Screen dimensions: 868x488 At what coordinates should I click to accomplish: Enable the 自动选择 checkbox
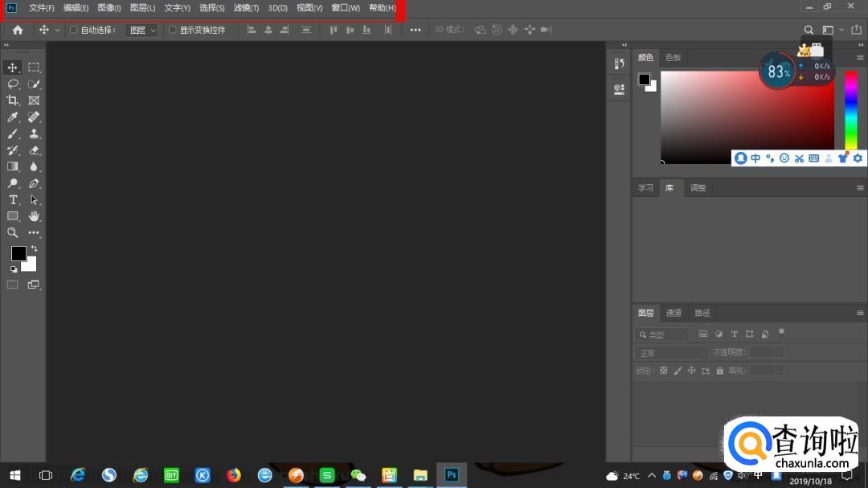[74, 30]
